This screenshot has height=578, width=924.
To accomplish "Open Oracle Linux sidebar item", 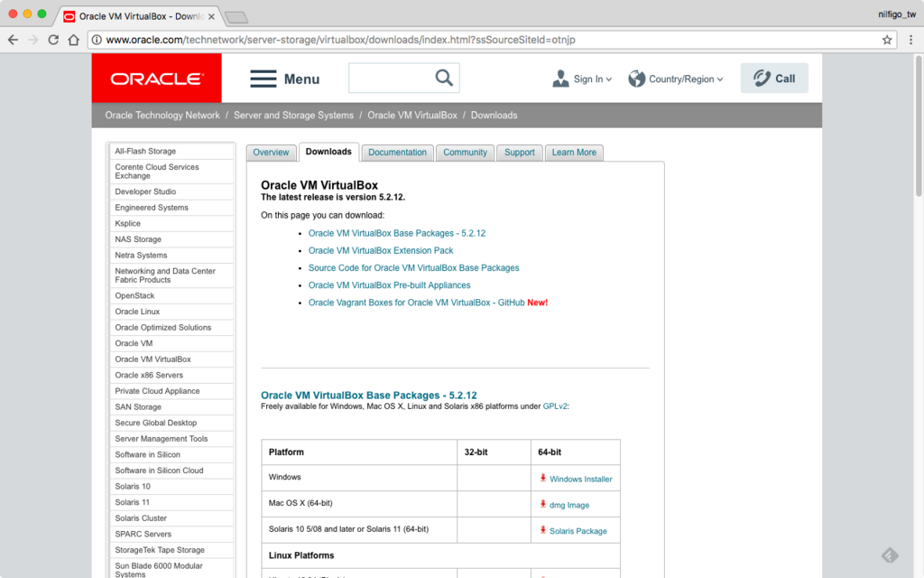I will pyautogui.click(x=137, y=312).
